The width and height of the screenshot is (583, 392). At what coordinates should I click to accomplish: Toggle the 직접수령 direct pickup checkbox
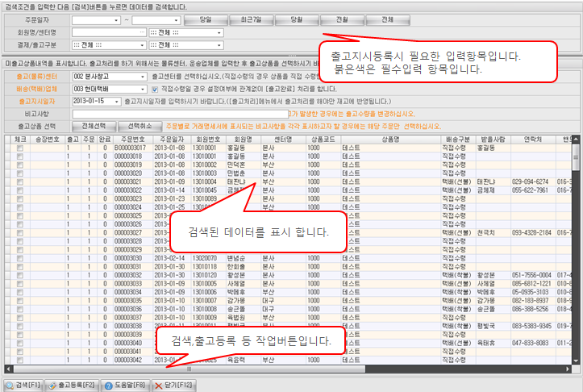point(155,90)
